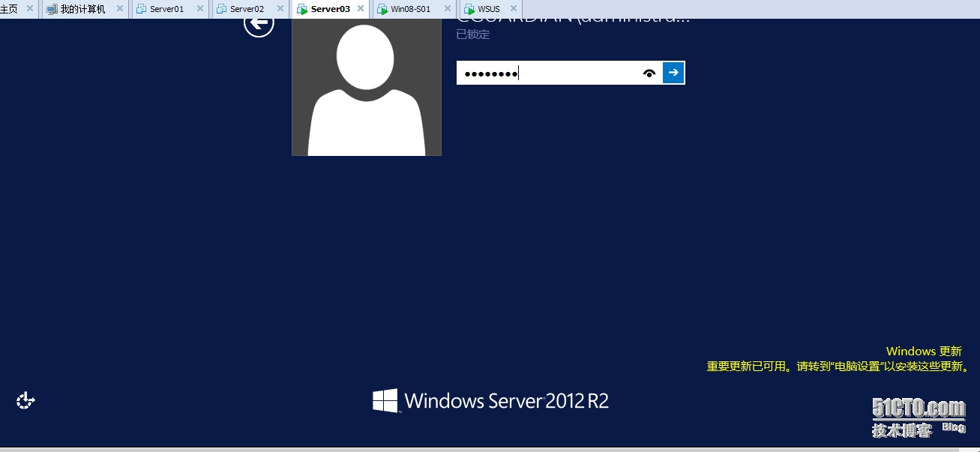Open Ease of Access icon
The image size is (980, 452).
point(25,400)
